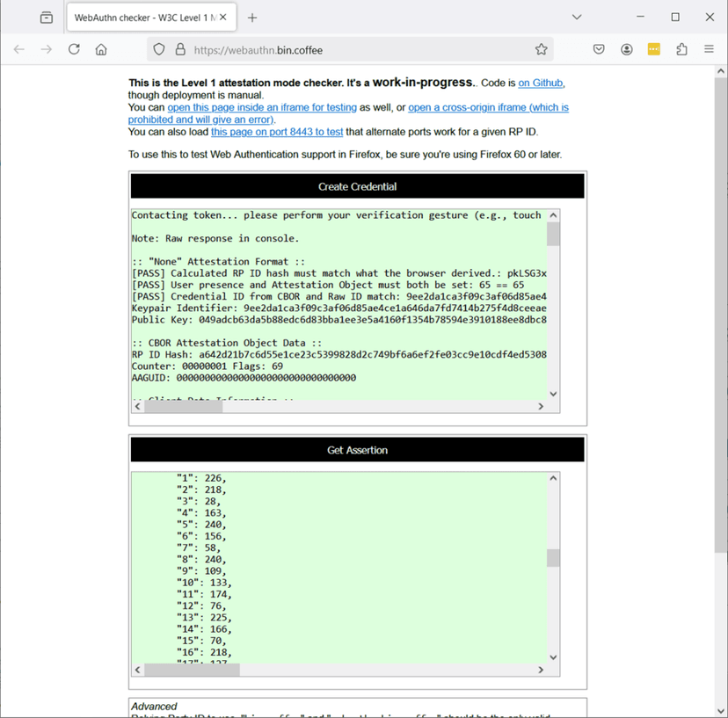Open the Firefox account icon
This screenshot has width=728, height=718.
[x=627, y=50]
